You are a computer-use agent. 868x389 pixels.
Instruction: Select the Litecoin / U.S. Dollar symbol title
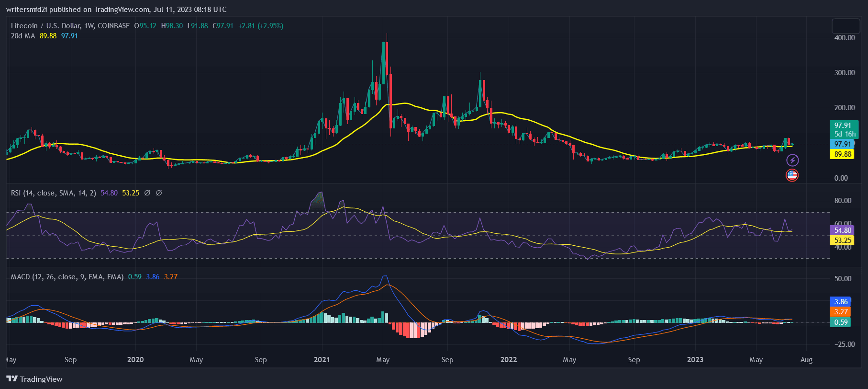[x=70, y=26]
